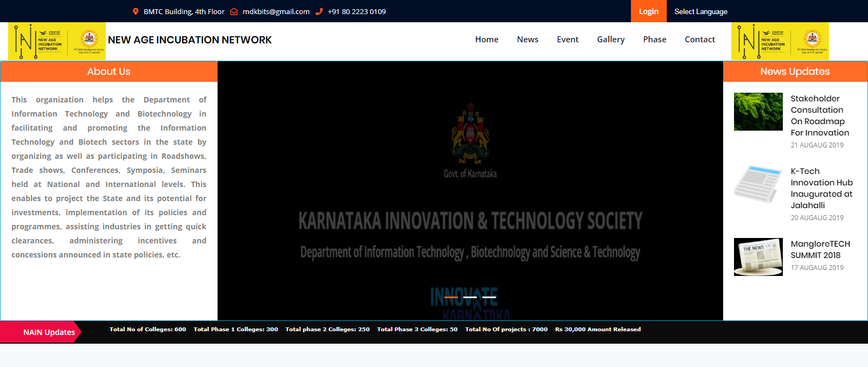Open THE NEWS thumbnail for MangloreTECH Summit
This screenshot has height=367, width=868.
pos(758,257)
